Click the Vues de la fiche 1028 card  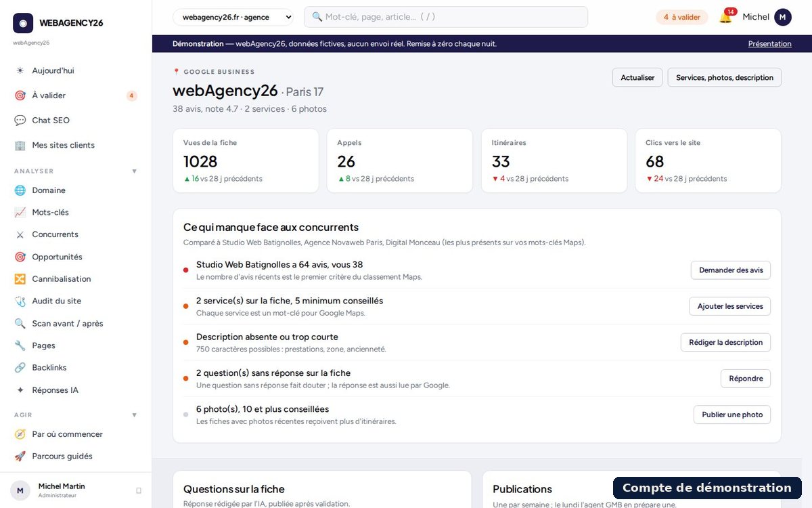246,161
